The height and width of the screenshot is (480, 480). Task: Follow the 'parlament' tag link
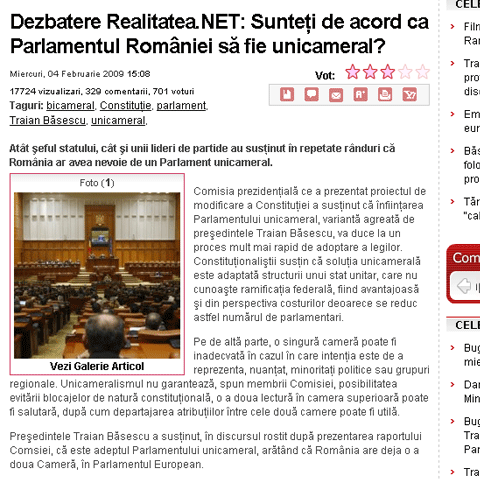tap(181, 106)
